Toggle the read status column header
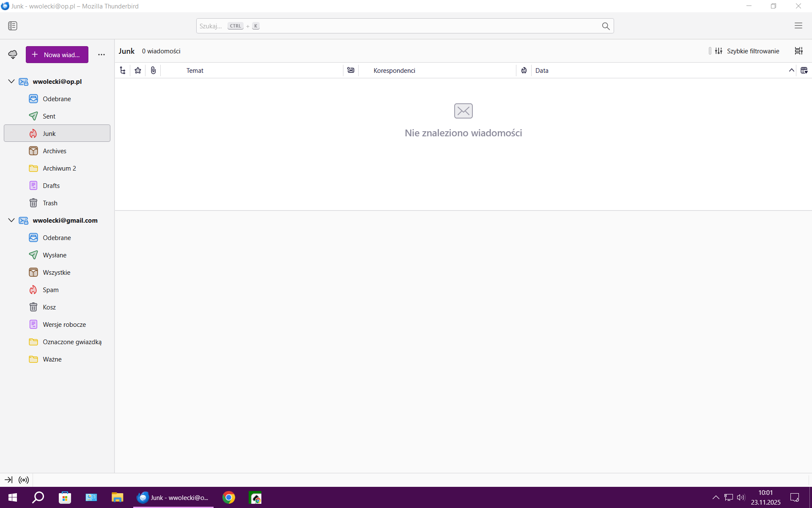The width and height of the screenshot is (812, 508). point(351,70)
